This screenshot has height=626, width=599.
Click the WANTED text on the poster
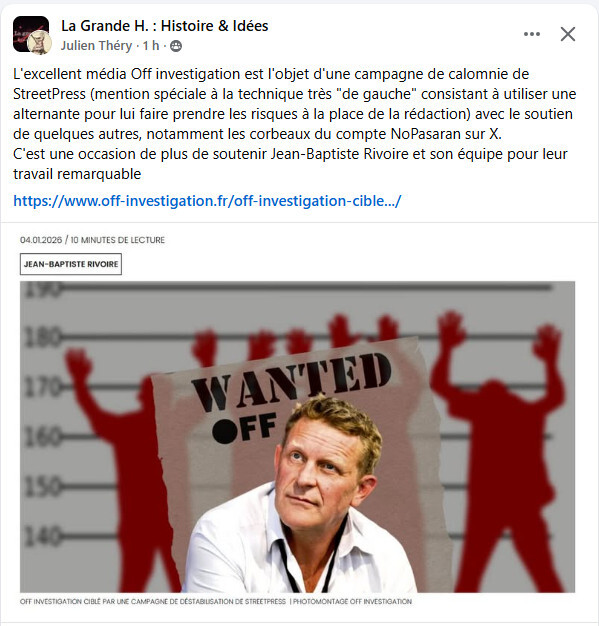[x=292, y=382]
